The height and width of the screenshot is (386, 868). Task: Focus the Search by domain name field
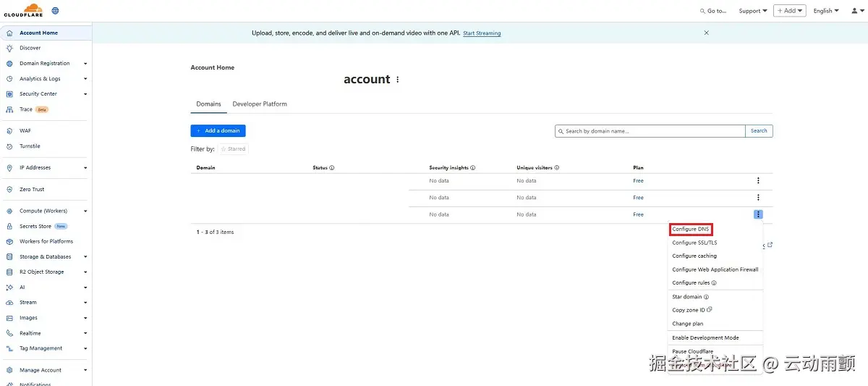pyautogui.click(x=650, y=131)
